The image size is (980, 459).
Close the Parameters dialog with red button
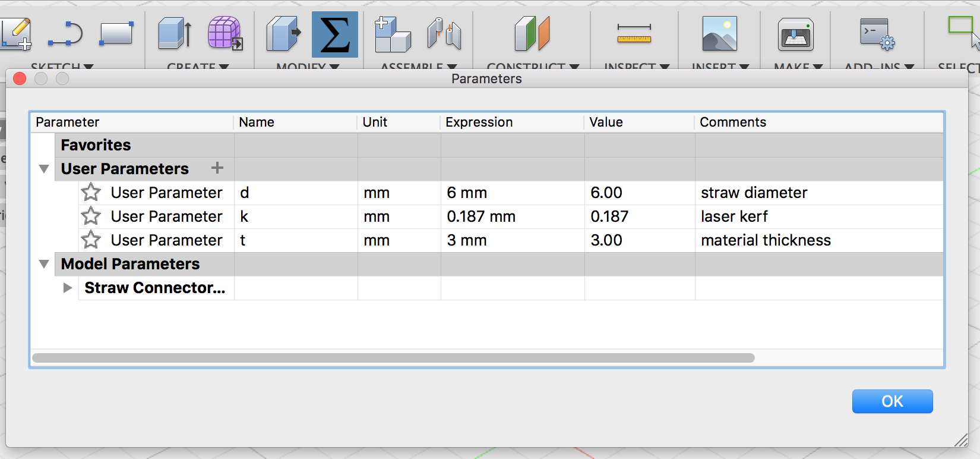click(20, 78)
